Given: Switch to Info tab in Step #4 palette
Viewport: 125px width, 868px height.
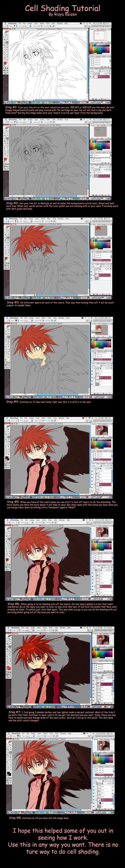Looking at the screenshot, I should pyautogui.click(x=99, y=324).
